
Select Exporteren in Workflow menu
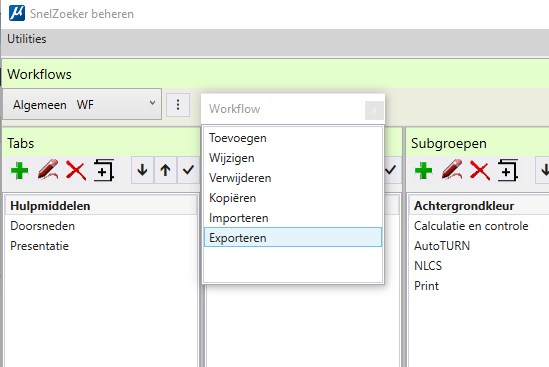pyautogui.click(x=293, y=237)
